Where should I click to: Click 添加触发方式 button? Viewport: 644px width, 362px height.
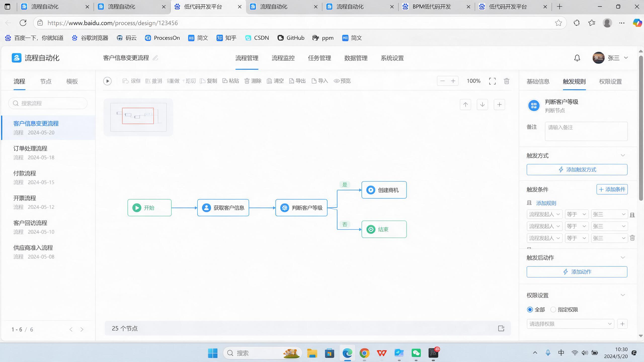[577, 170]
